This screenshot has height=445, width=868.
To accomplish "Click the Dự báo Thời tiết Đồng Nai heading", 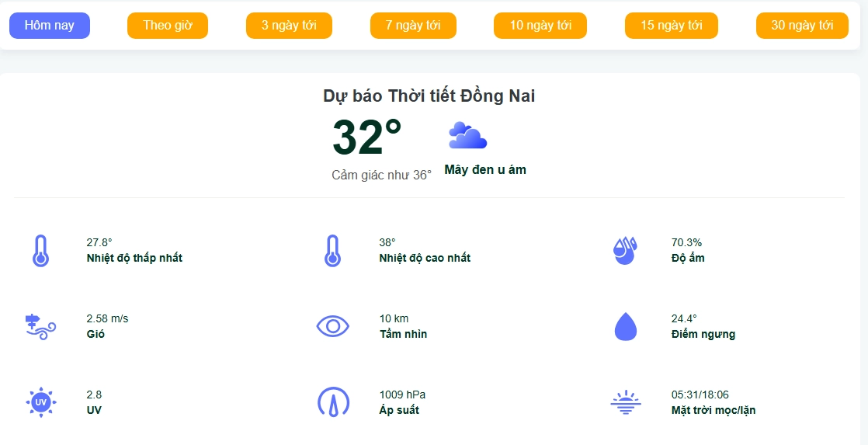I will pyautogui.click(x=429, y=96).
